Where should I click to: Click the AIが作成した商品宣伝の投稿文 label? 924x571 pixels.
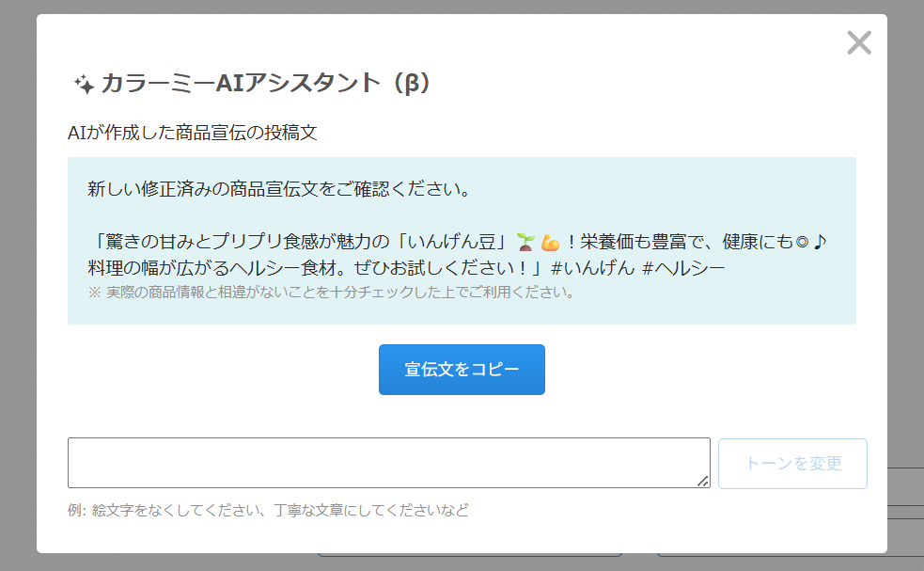click(x=193, y=133)
